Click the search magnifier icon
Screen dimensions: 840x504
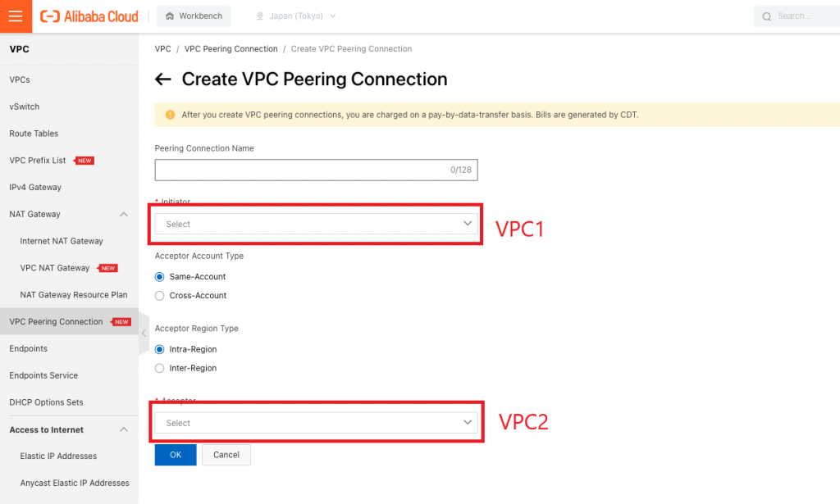point(766,16)
